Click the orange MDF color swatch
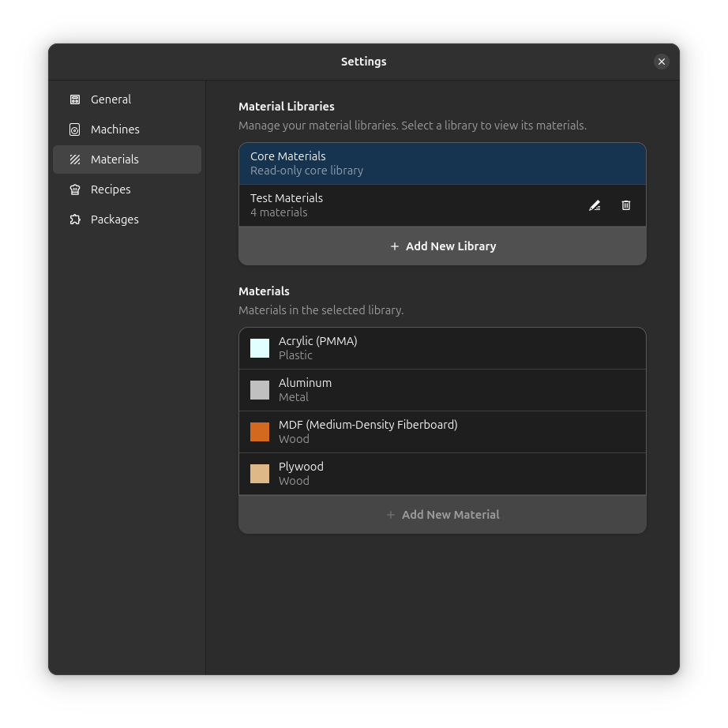Screen dimensions: 728x728 click(x=260, y=432)
